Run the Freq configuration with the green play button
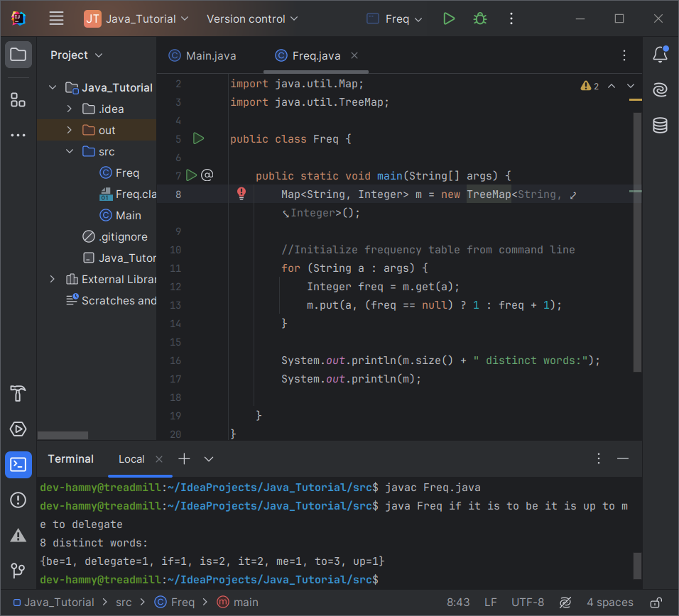The image size is (679, 616). coord(448,19)
